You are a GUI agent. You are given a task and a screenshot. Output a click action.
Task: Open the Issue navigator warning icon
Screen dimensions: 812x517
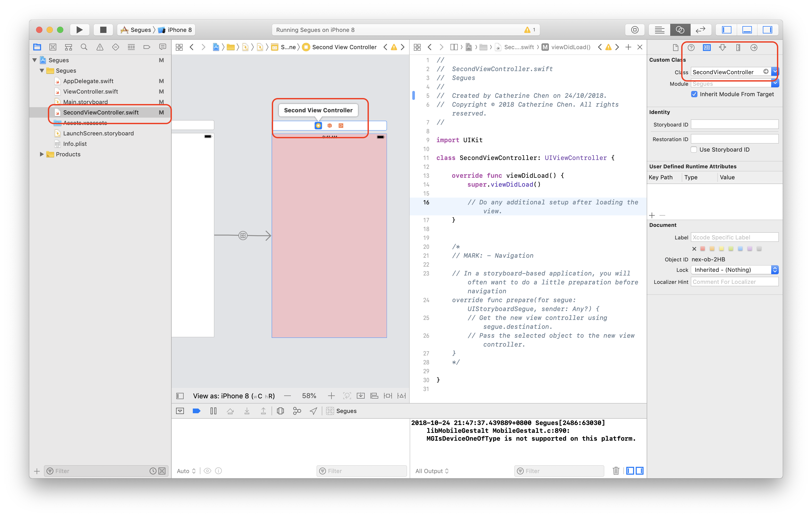click(100, 47)
